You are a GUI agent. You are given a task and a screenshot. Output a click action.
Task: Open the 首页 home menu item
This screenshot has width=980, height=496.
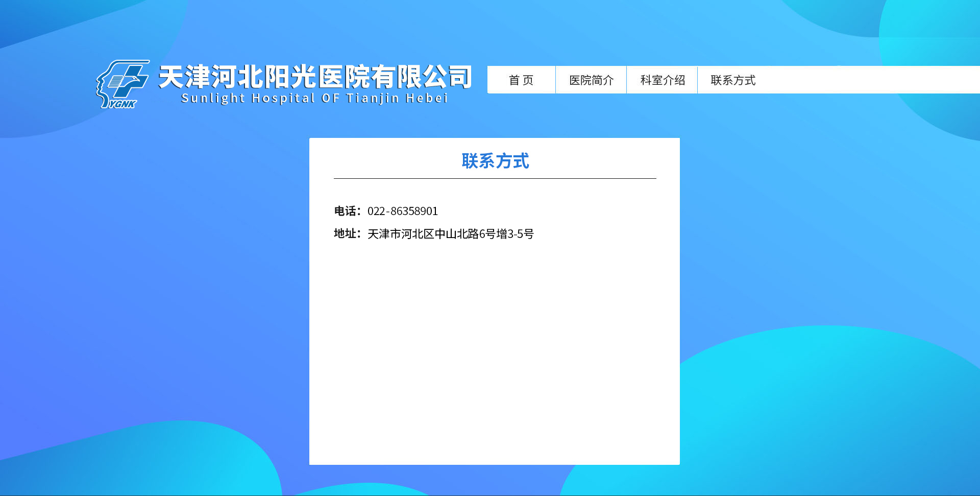coord(521,80)
